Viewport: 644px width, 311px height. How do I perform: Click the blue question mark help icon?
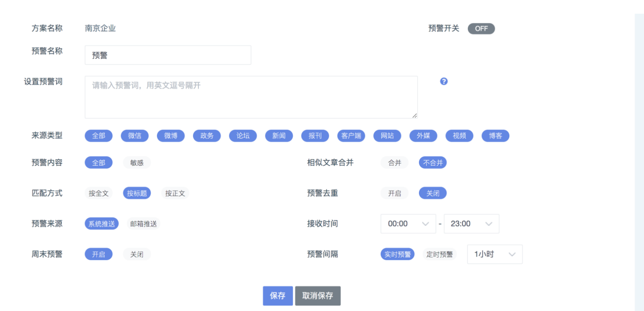[x=444, y=81]
